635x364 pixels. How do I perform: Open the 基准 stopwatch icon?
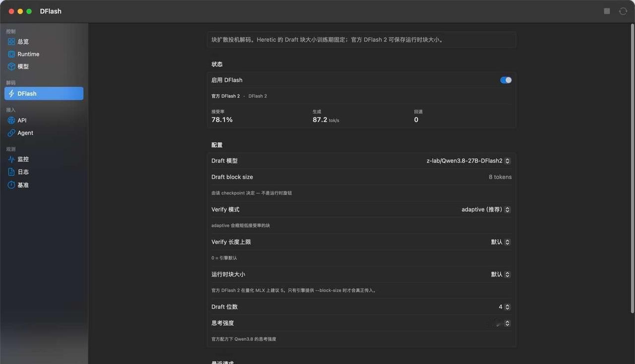pos(11,185)
